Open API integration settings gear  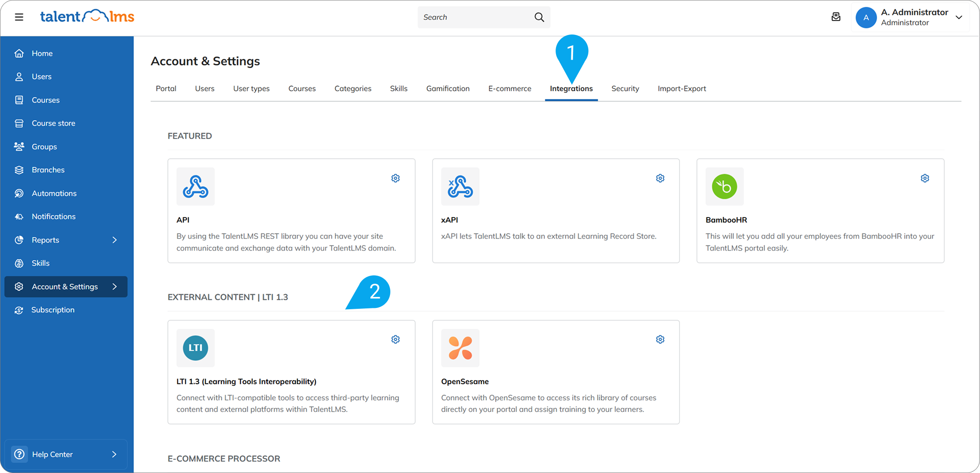[x=395, y=178]
